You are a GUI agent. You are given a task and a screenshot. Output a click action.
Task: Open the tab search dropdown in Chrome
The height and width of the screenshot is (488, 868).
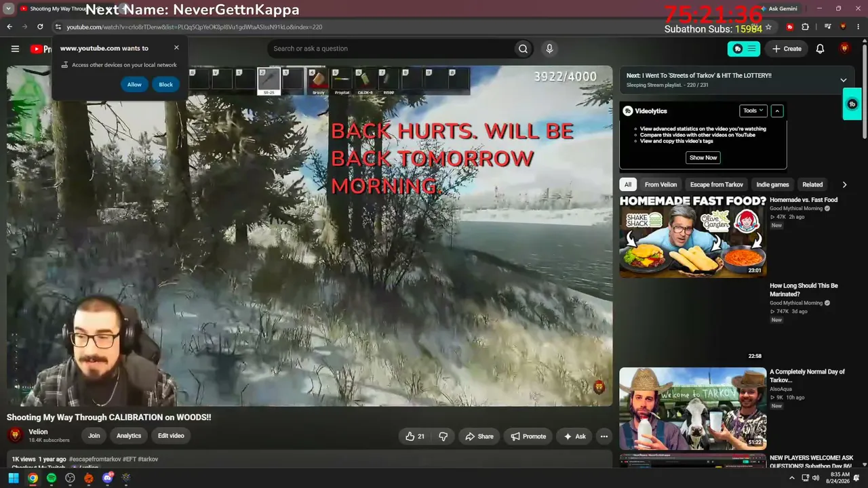9,9
